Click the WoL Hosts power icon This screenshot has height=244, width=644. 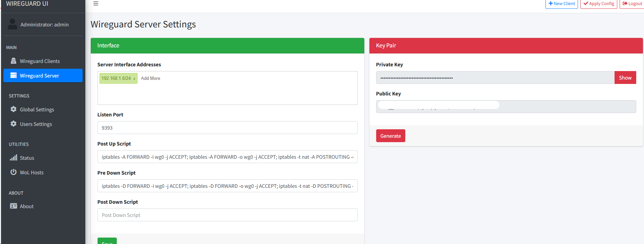(x=14, y=172)
